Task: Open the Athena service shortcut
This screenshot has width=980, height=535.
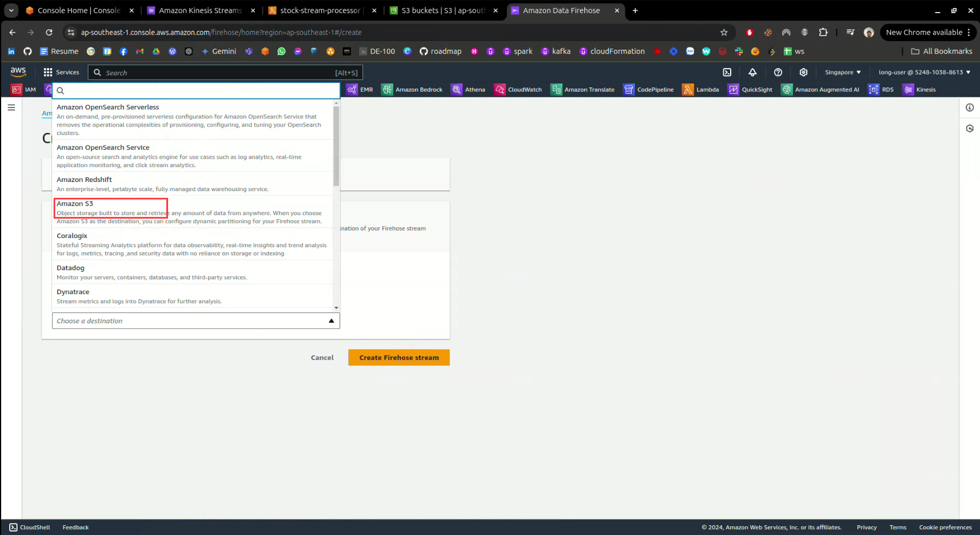Action: [x=468, y=89]
